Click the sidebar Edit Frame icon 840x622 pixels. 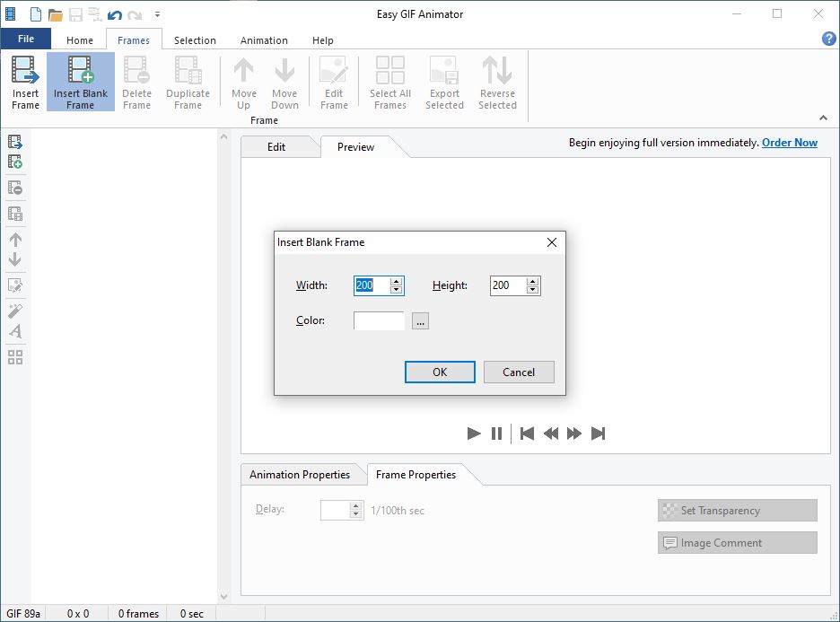tap(15, 285)
